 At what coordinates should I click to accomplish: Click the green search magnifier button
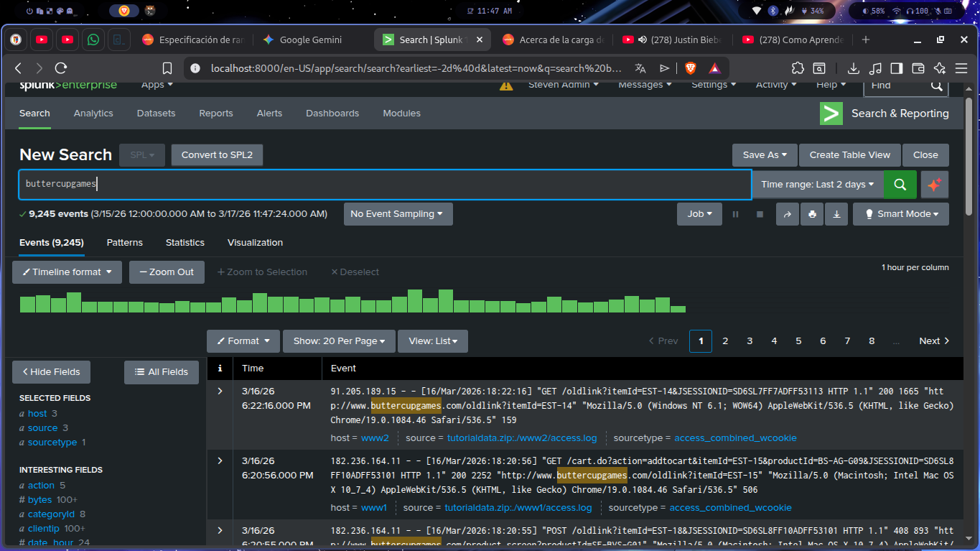click(x=900, y=185)
